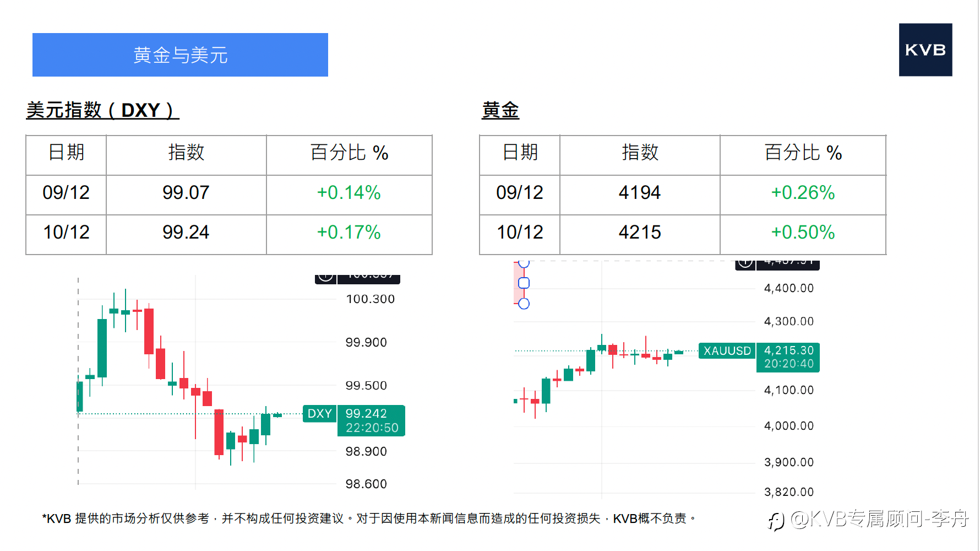Click the plus icon on DXY chart crosshair
This screenshot has width=980, height=551.
[x=325, y=277]
